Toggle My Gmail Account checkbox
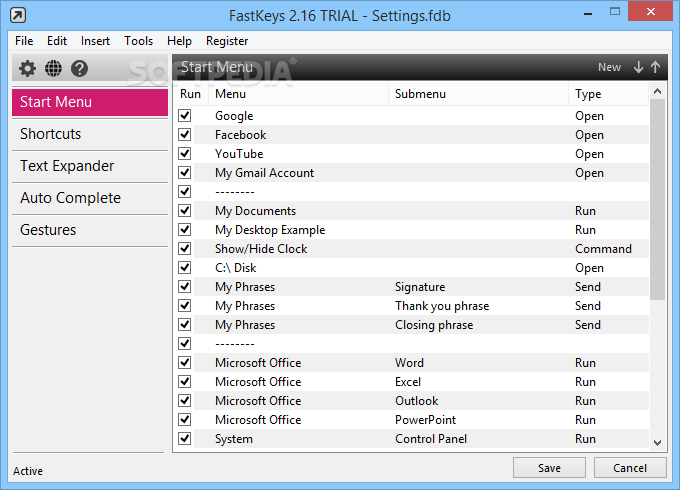 [x=185, y=173]
